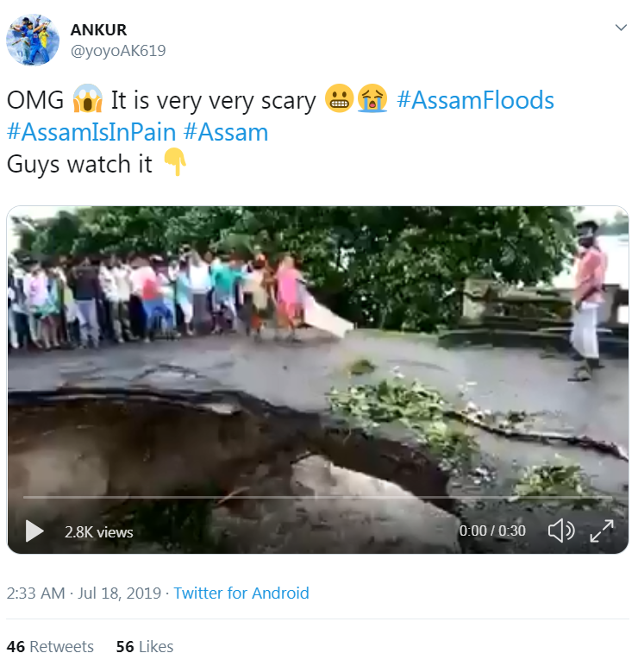The width and height of the screenshot is (638, 672).
Task: Click the 0:00 / 0:30 video time display
Action: pos(492,531)
